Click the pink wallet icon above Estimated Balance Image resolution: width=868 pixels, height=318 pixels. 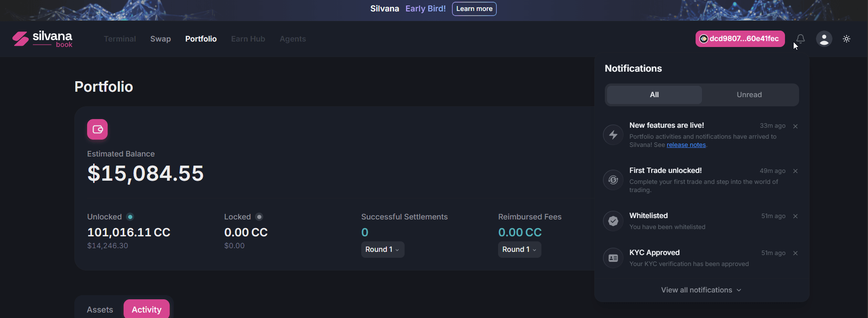point(98,130)
